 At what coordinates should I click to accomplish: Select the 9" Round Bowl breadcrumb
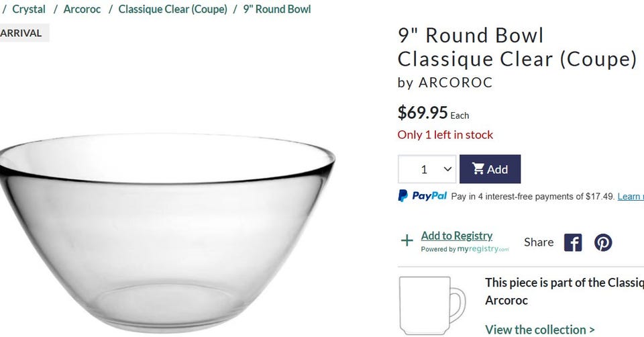pyautogui.click(x=277, y=9)
